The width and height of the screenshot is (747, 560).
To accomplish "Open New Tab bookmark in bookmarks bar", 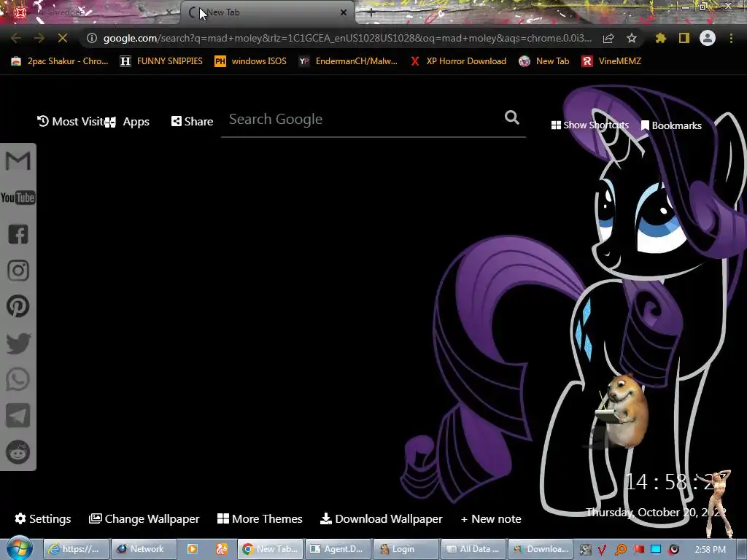I will click(544, 61).
